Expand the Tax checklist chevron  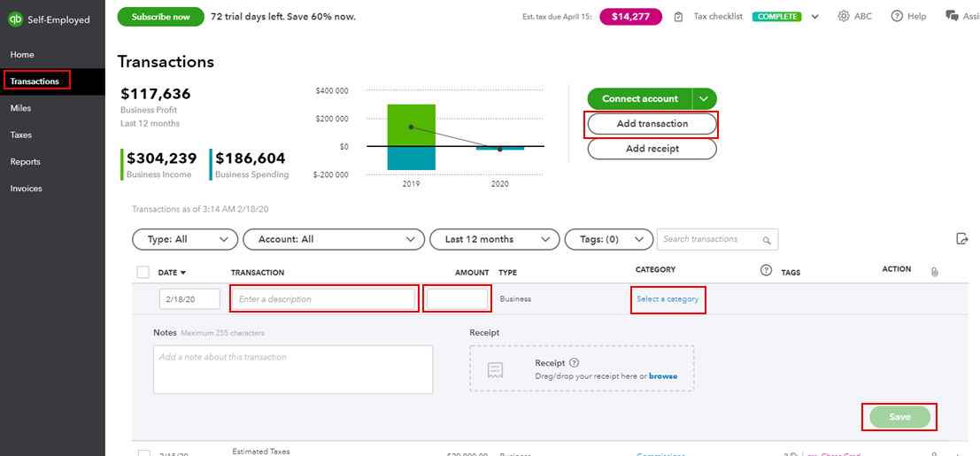[815, 17]
